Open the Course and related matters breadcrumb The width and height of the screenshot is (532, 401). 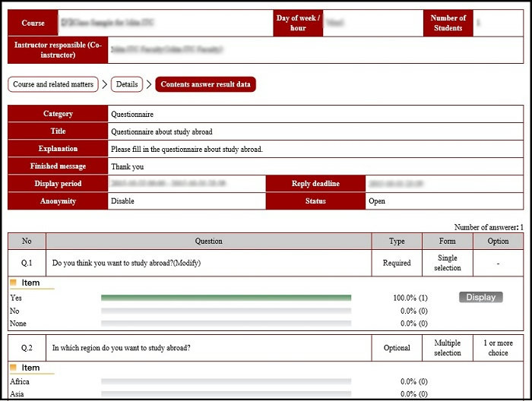coord(53,84)
